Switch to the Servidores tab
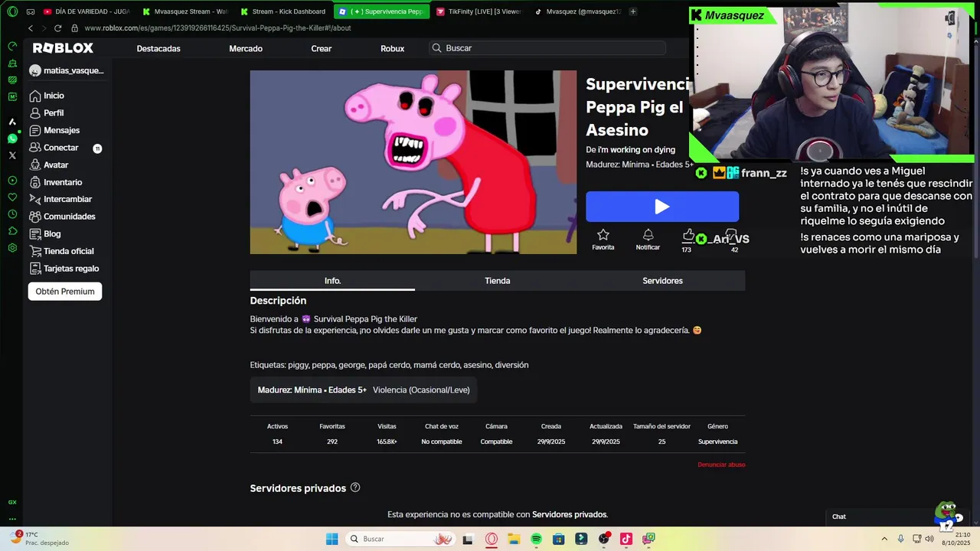 coord(662,281)
